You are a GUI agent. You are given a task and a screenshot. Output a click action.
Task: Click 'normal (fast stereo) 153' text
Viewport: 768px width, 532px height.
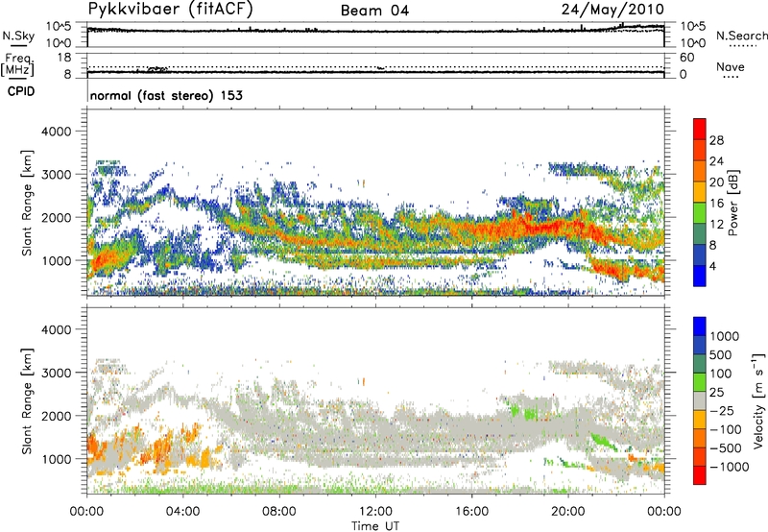(166, 95)
